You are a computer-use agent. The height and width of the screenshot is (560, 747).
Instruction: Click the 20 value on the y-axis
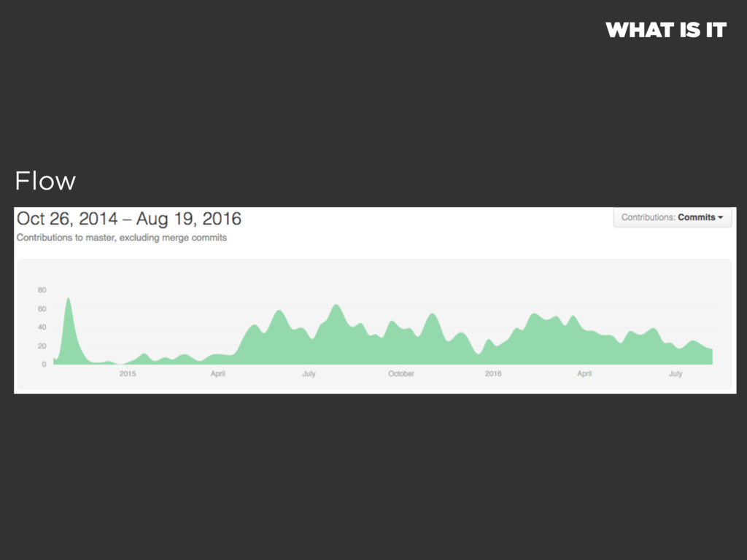42,346
